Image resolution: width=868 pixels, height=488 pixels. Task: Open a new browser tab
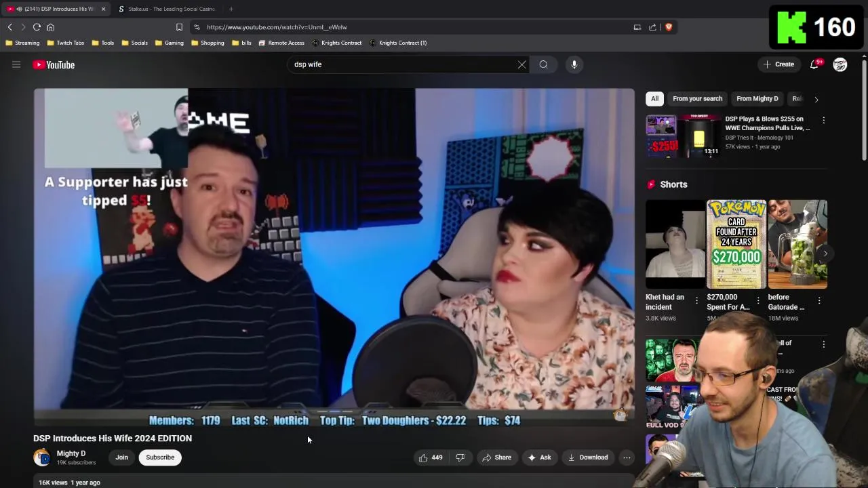[x=231, y=9]
